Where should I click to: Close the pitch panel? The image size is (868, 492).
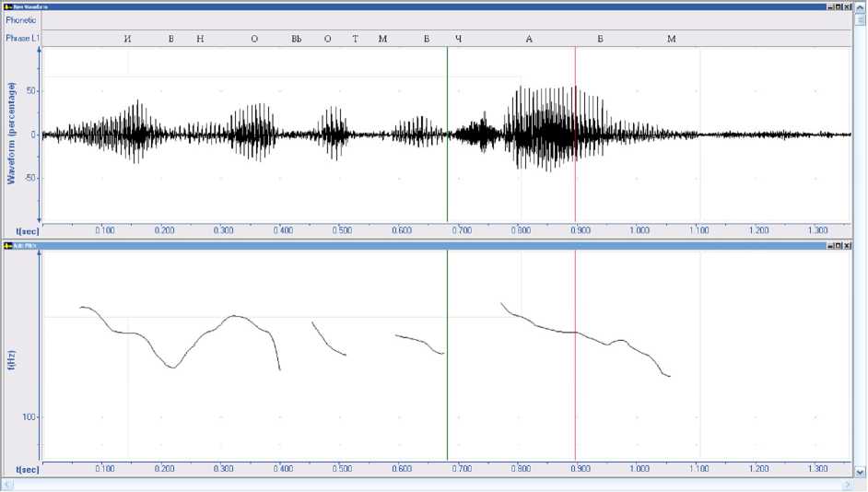point(847,245)
